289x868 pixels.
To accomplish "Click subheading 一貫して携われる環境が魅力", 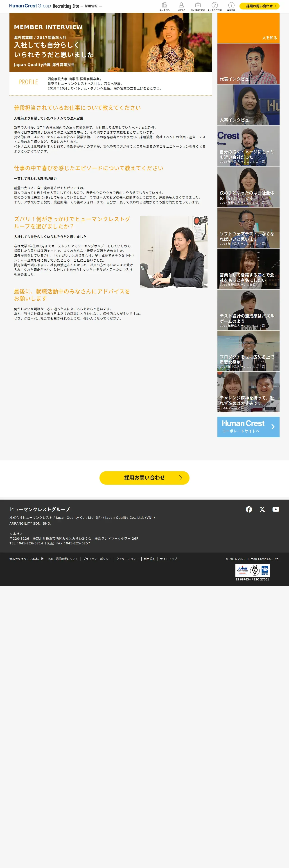I will click(x=35, y=179).
